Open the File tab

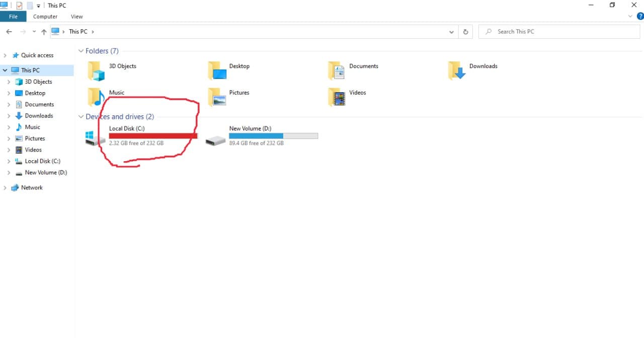(13, 17)
